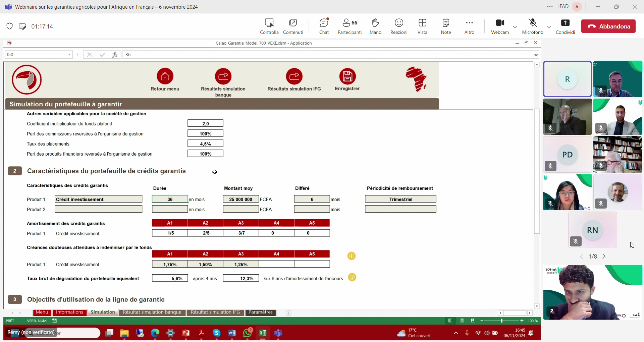Click the Crédit investissement Produit 1 field
The image size is (644, 342).
pyautogui.click(x=99, y=199)
